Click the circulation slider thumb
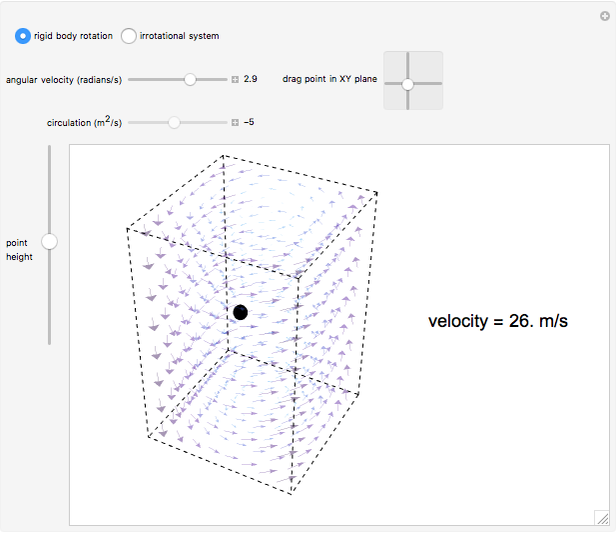Screen dimensions: 616x534 tap(174, 122)
